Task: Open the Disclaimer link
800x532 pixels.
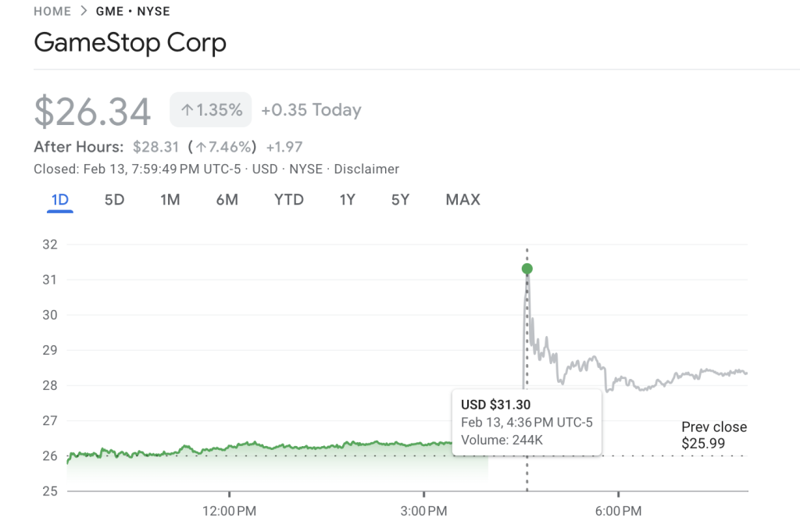Action: (x=366, y=169)
